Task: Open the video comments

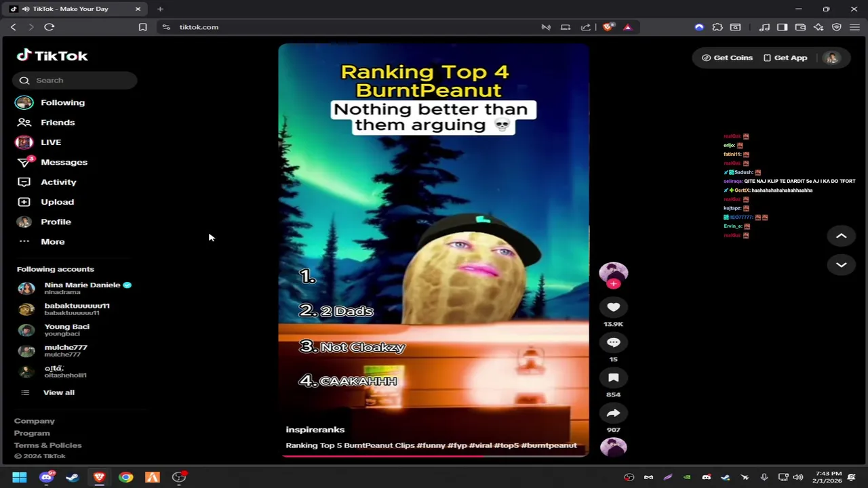Action: point(613,342)
